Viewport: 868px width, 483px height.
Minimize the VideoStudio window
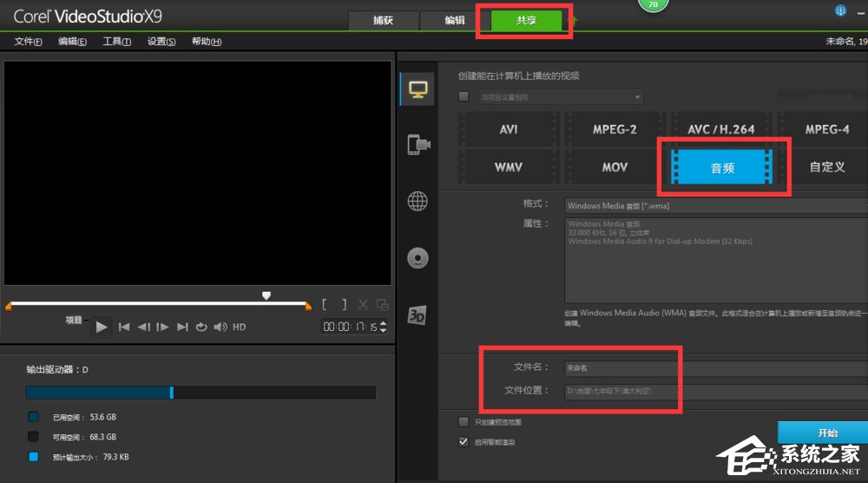point(861,11)
